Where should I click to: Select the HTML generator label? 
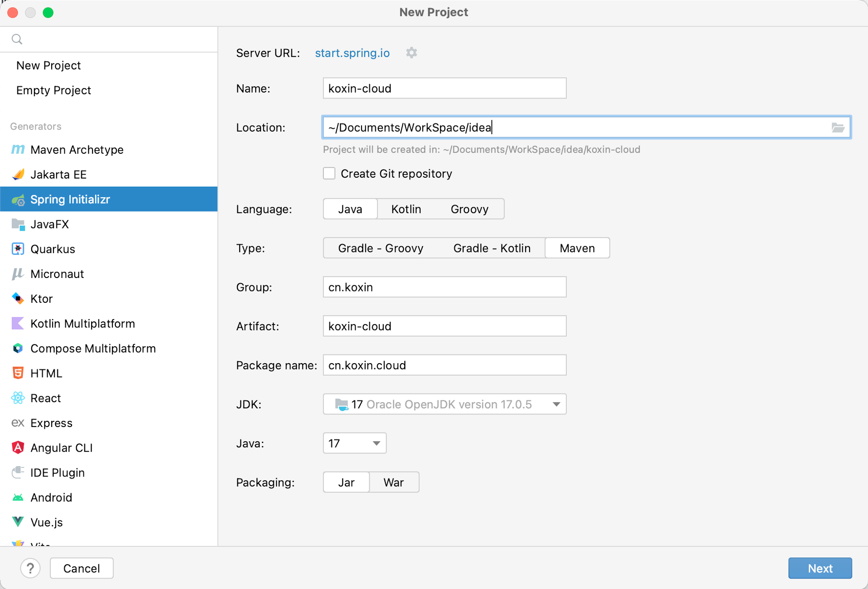click(x=46, y=373)
